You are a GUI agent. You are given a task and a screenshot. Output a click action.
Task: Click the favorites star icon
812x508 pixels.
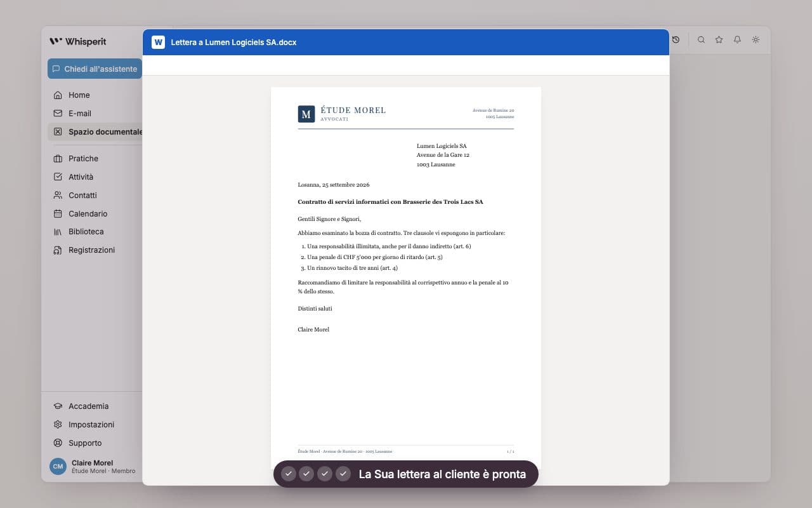[x=719, y=39]
